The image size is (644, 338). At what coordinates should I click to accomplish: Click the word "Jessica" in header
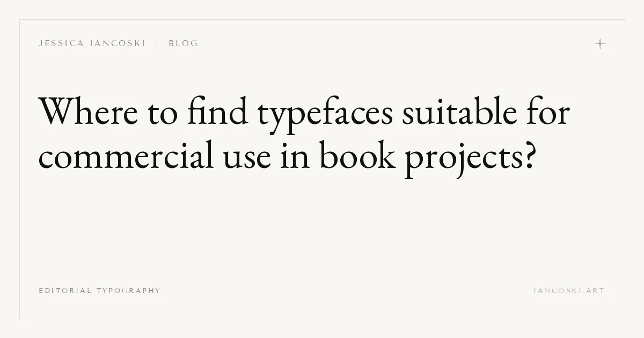click(x=61, y=43)
